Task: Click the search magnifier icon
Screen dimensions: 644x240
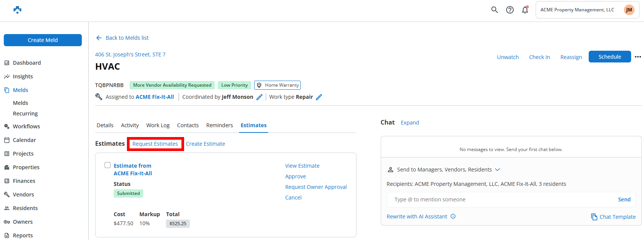Action: pos(494,10)
